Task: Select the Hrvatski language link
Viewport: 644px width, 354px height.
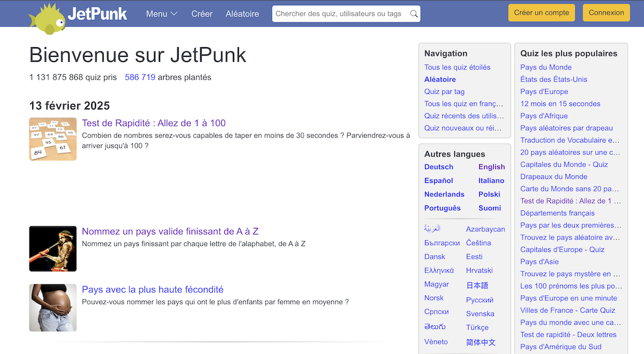Action: pyautogui.click(x=479, y=270)
